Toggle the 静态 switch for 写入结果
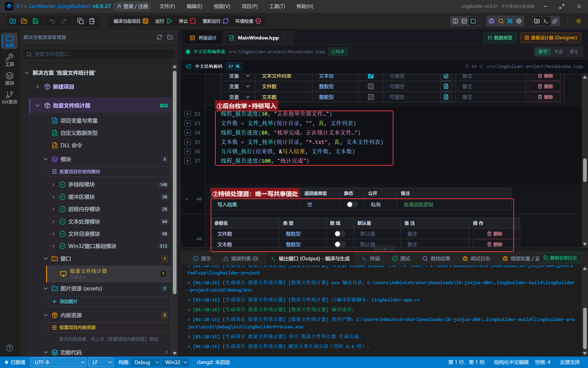The width and height of the screenshot is (588, 368). (352, 205)
